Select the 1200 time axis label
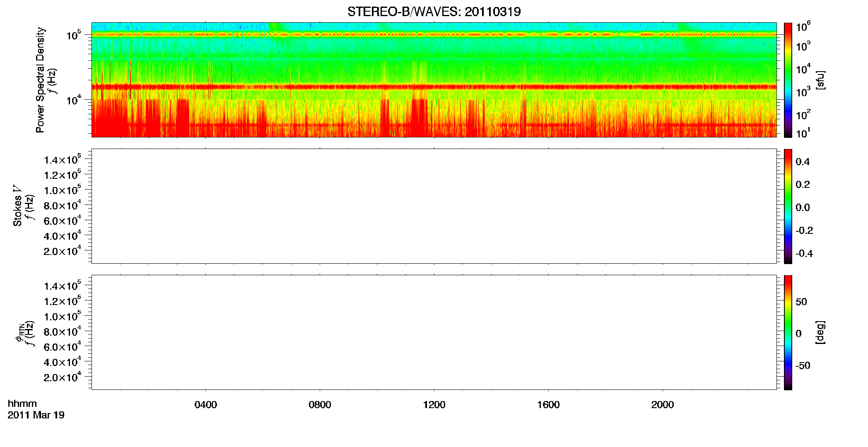 pyautogui.click(x=434, y=405)
